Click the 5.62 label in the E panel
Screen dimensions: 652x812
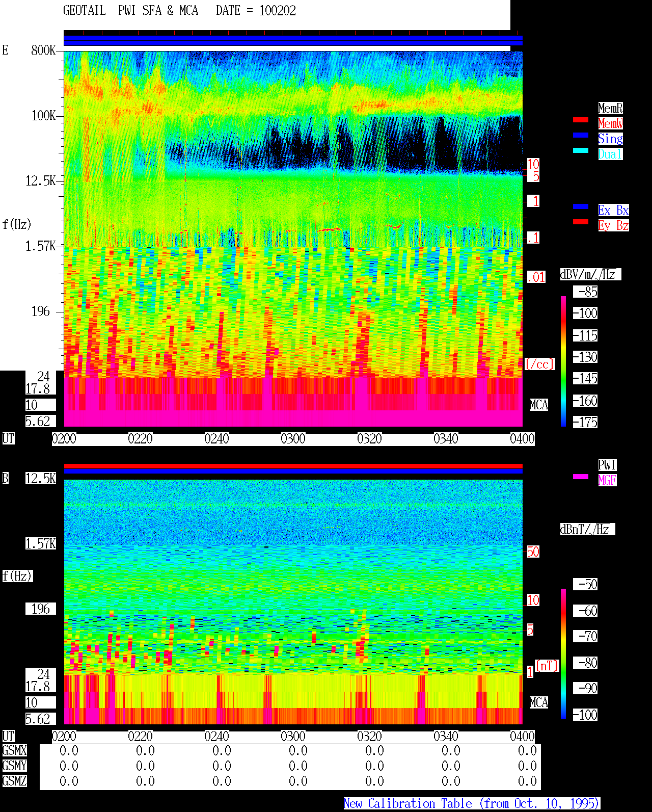(x=38, y=421)
